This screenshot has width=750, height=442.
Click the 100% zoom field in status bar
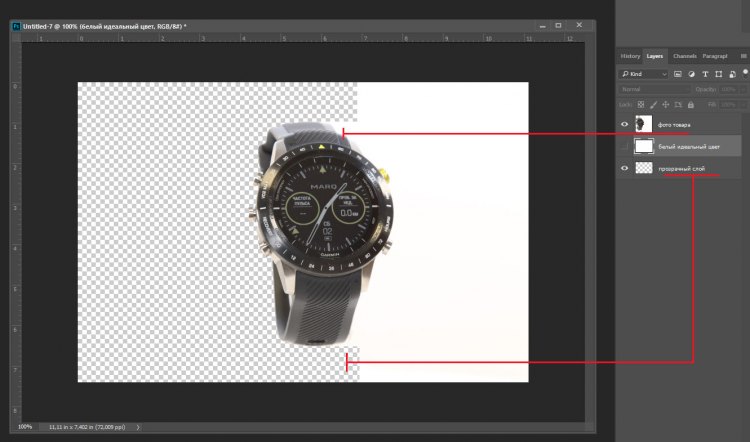25,427
